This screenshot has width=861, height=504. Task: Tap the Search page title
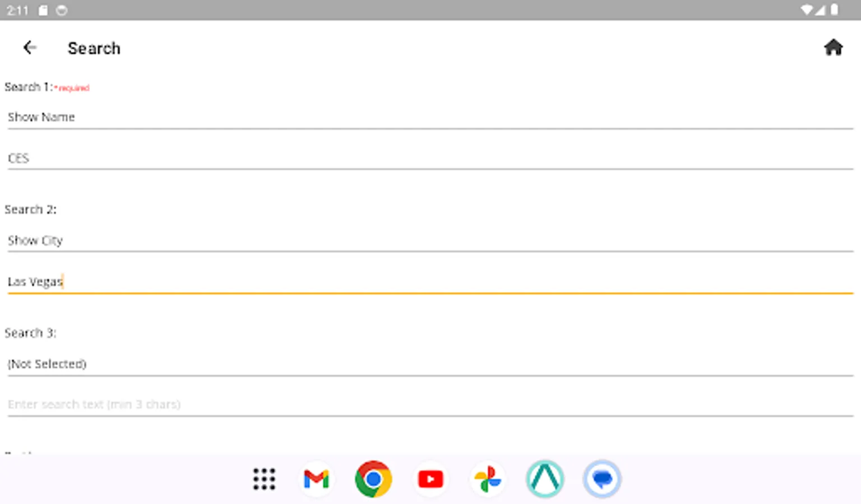click(94, 48)
